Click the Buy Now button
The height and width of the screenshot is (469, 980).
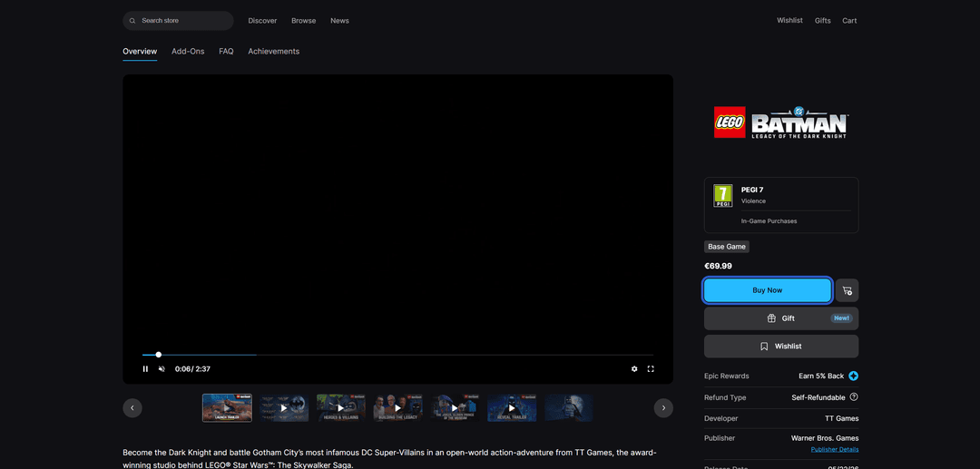click(768, 290)
